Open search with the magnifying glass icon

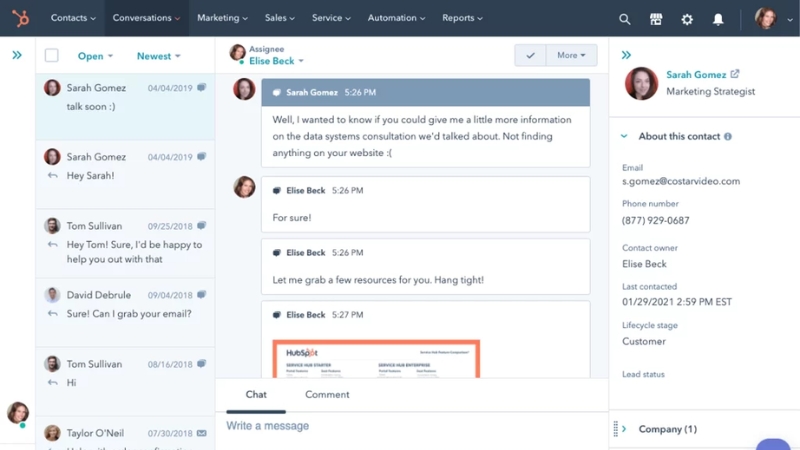coord(624,19)
